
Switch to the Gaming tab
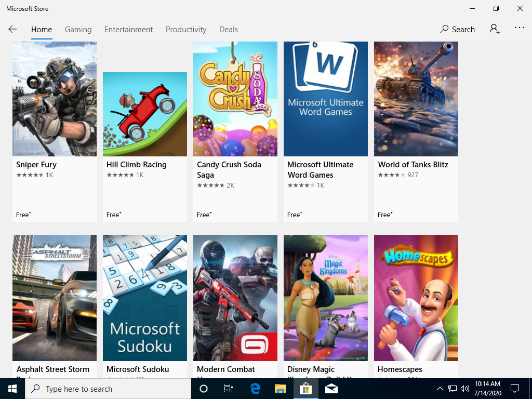point(78,30)
